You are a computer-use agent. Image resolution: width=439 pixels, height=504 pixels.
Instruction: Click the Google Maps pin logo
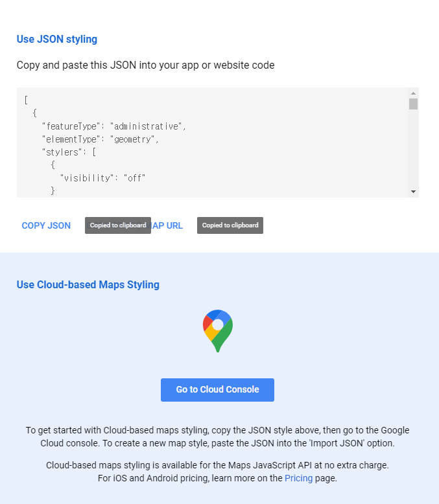click(x=218, y=330)
